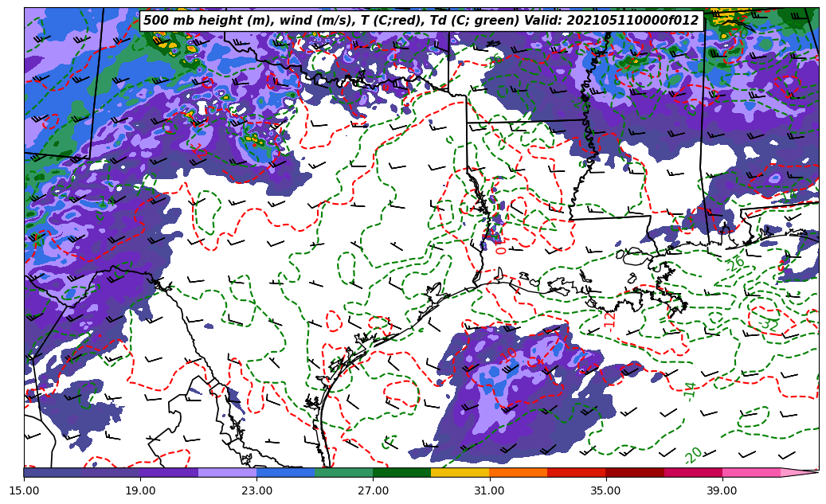Click the dark red (maroon) colorbar segment
The width and height of the screenshot is (826, 504).
coord(634,473)
